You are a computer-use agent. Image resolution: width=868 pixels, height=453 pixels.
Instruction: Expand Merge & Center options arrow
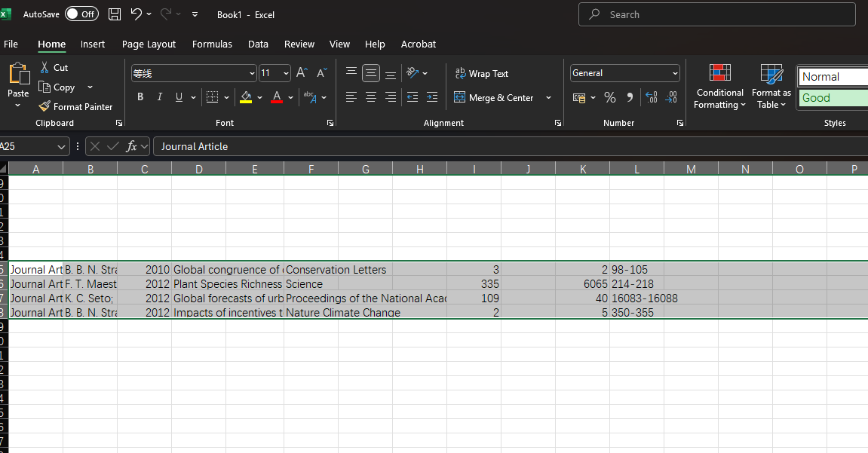coord(548,97)
